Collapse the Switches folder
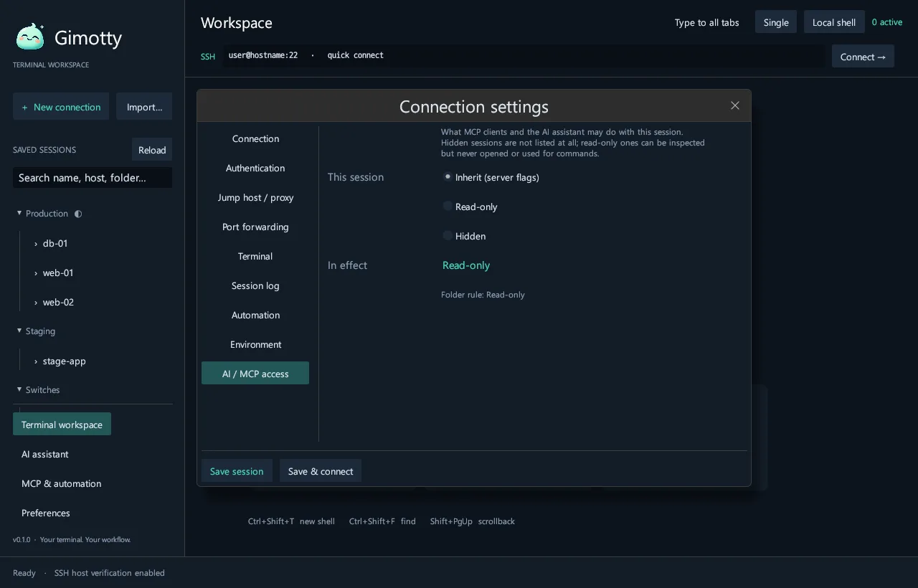The image size is (918, 588). point(19,389)
